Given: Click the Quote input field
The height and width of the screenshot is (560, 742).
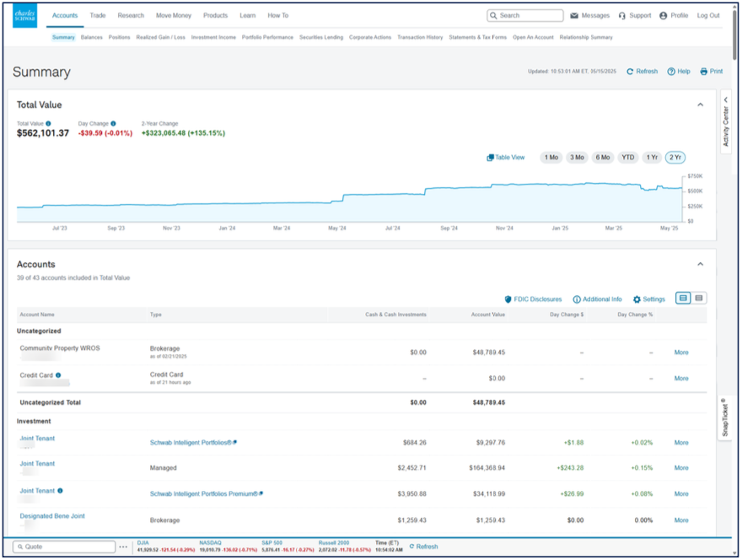Looking at the screenshot, I should tap(64, 547).
